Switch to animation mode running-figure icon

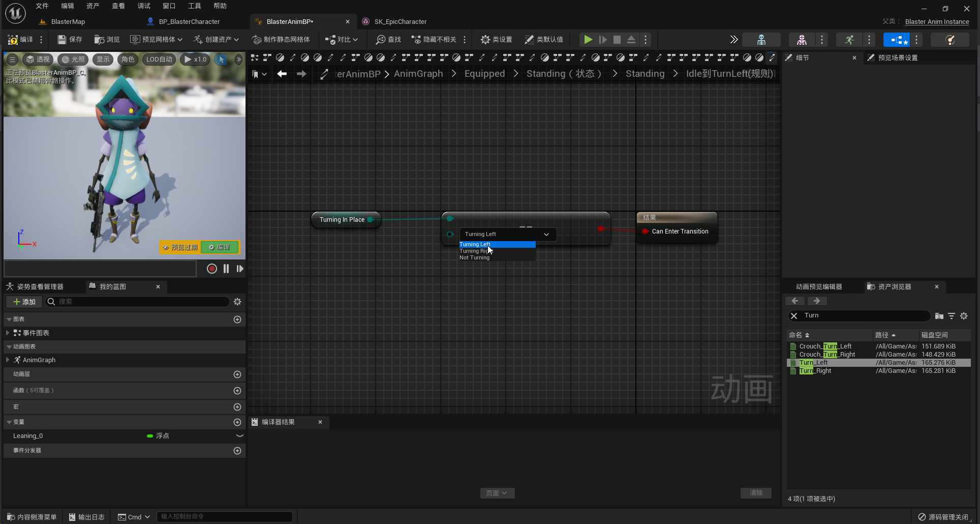(x=849, y=39)
